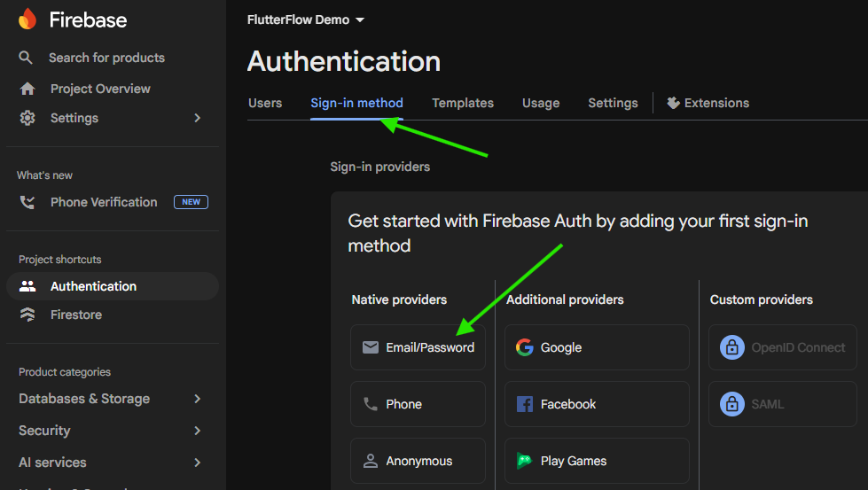This screenshot has width=868, height=490.
Task: Click the Anonymous person icon
Action: [x=371, y=462]
